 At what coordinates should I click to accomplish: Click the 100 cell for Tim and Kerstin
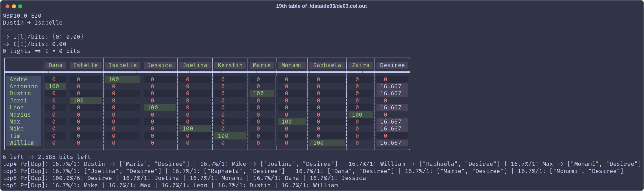230,136
